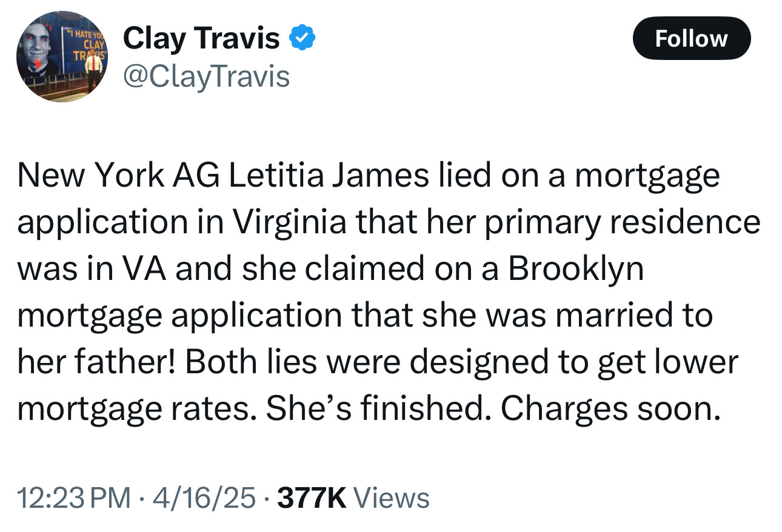Click the word Views beside 377K
782x532 pixels.
click(391, 499)
